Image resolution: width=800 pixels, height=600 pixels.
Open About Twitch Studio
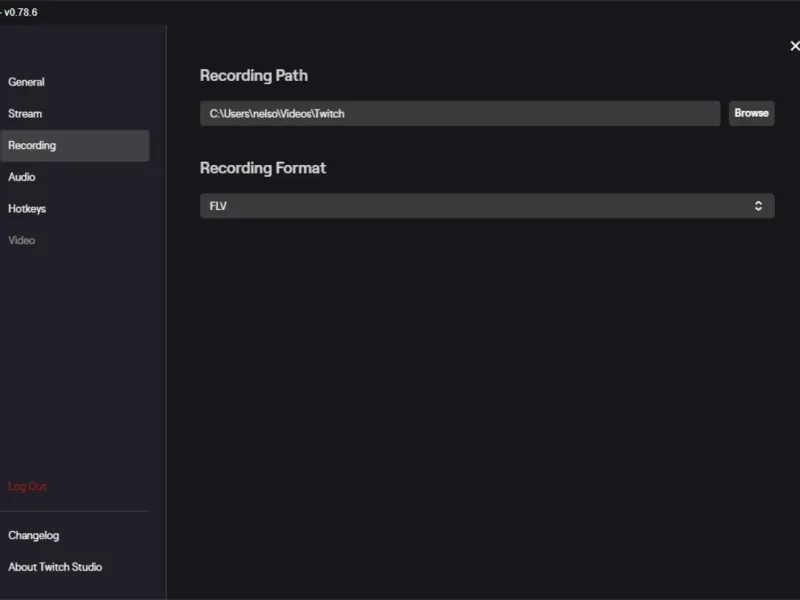click(55, 567)
